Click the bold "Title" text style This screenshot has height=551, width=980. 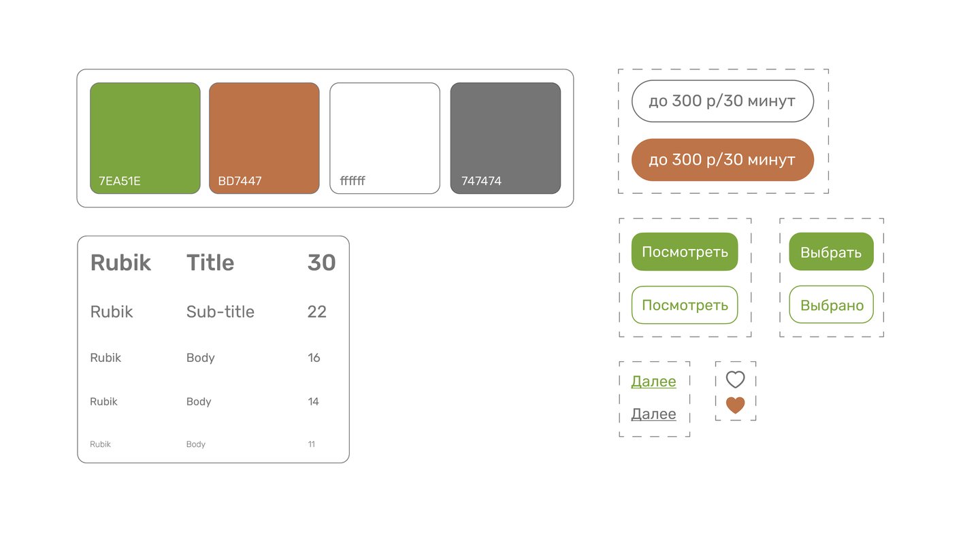click(x=210, y=263)
